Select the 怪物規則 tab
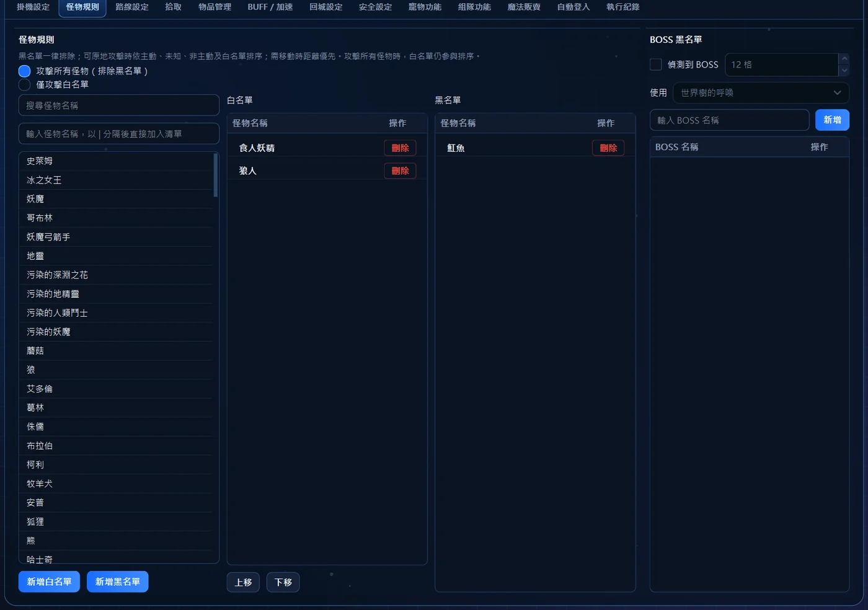The width and height of the screenshot is (868, 610). click(x=82, y=7)
